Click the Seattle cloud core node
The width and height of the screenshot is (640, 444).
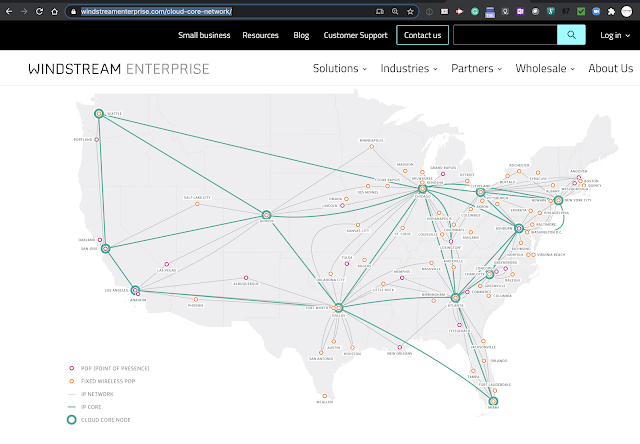[x=99, y=113]
